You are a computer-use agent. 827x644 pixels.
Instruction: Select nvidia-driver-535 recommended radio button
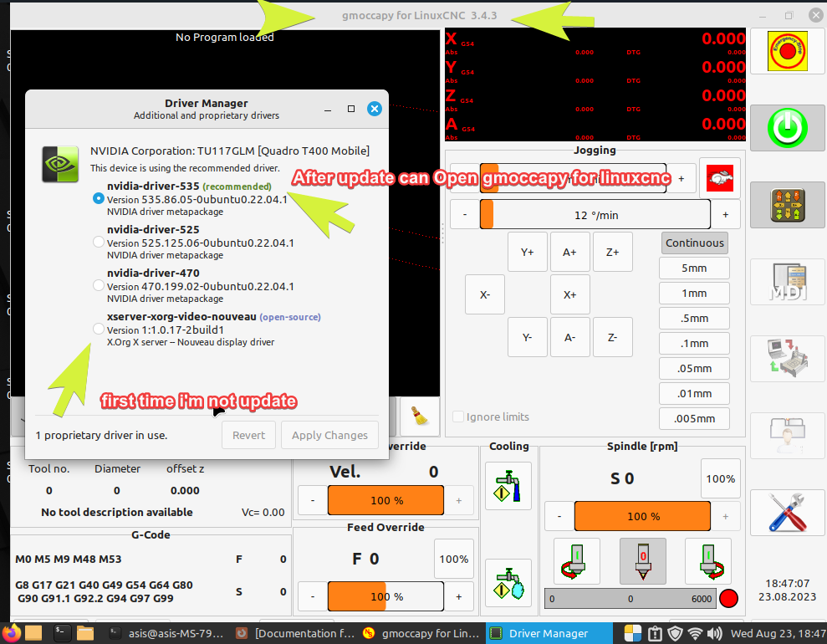(98, 198)
